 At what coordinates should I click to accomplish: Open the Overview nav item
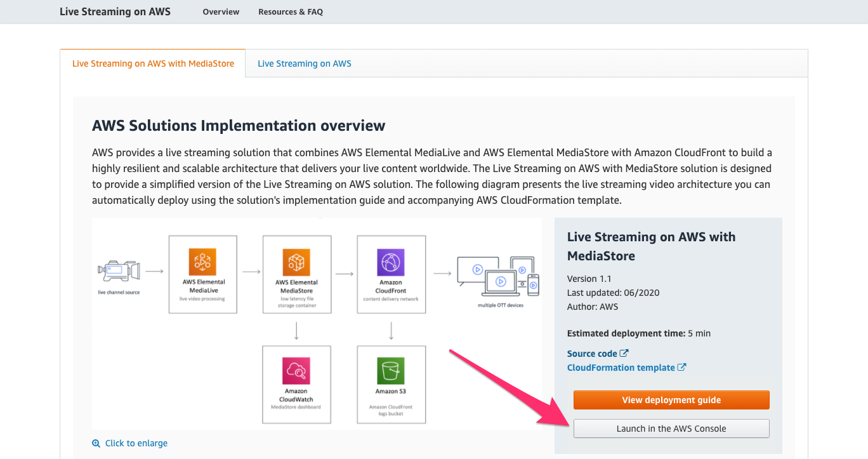pos(221,11)
